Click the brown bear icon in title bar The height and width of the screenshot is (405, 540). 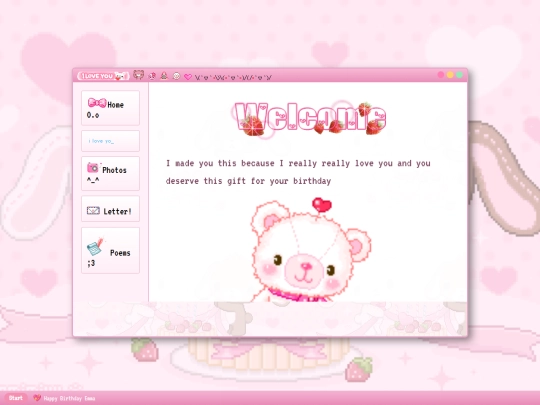(x=138, y=75)
